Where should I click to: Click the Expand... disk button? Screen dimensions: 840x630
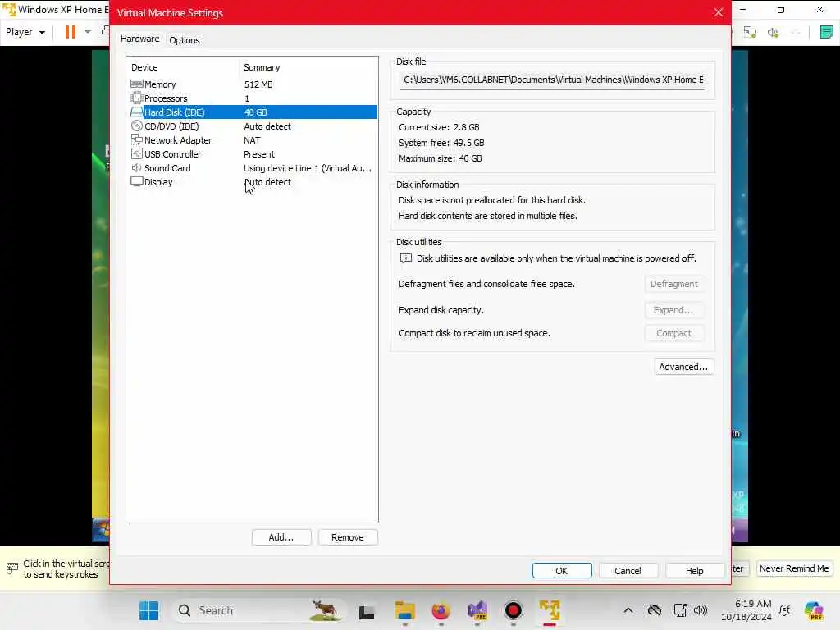[x=674, y=310]
